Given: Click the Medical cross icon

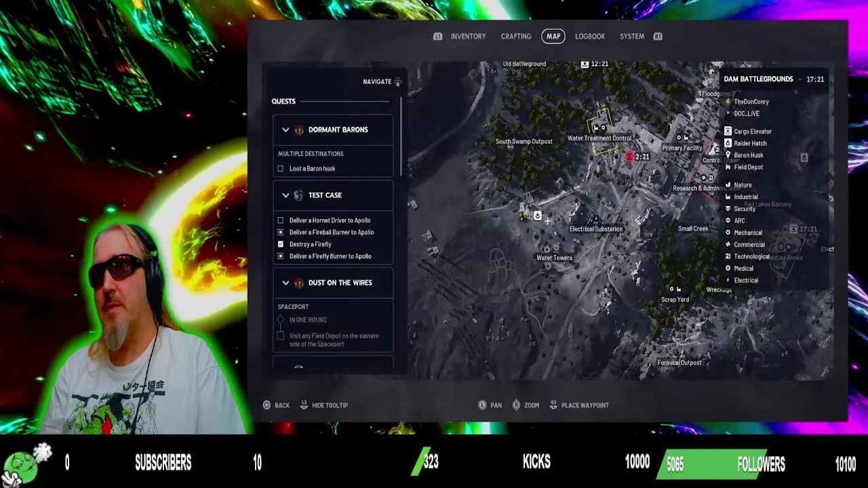Looking at the screenshot, I should coord(728,268).
